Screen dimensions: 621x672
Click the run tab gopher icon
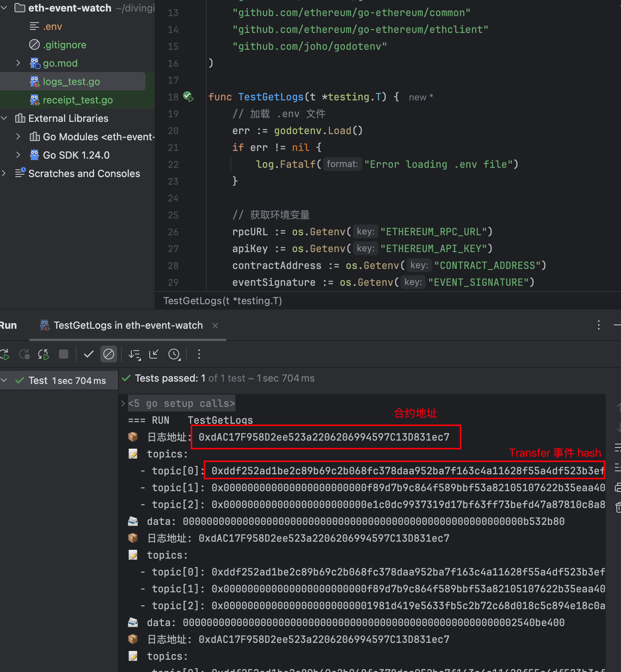pyautogui.click(x=44, y=325)
